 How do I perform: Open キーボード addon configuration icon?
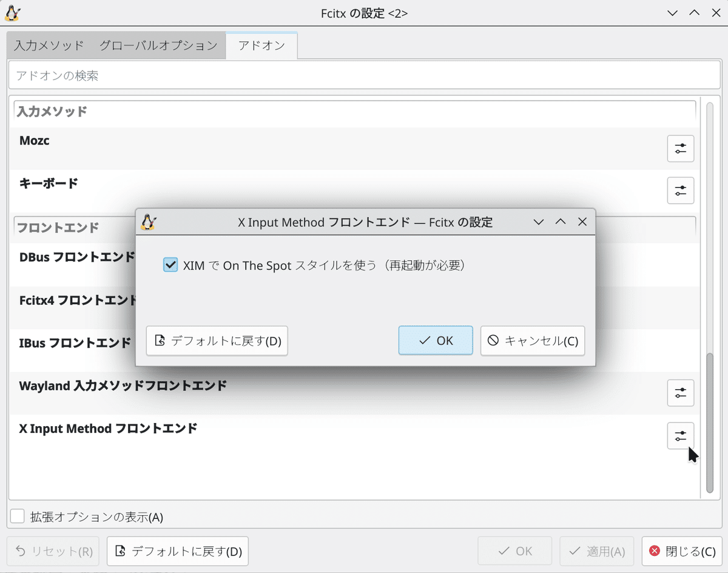point(680,191)
